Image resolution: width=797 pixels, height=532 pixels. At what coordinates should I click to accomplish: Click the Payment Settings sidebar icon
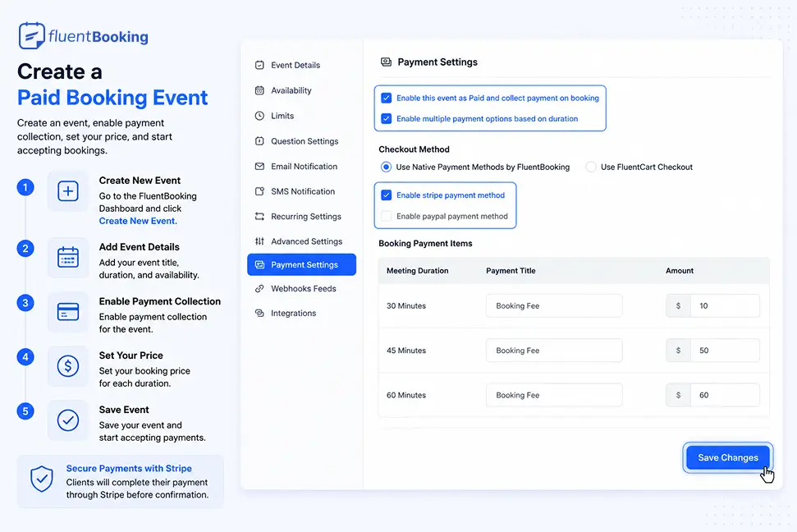pos(259,264)
